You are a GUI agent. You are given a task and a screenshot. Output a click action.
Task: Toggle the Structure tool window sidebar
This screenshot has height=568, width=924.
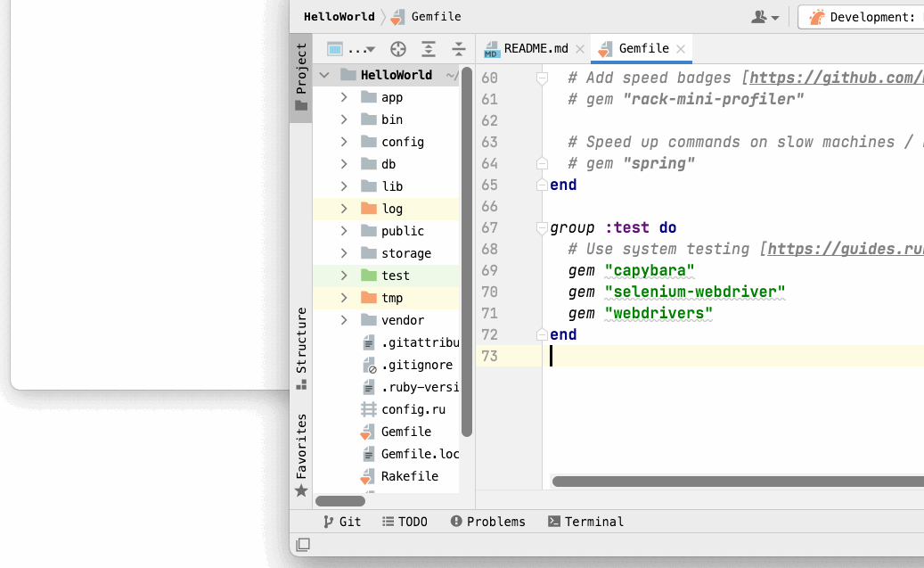[300, 348]
